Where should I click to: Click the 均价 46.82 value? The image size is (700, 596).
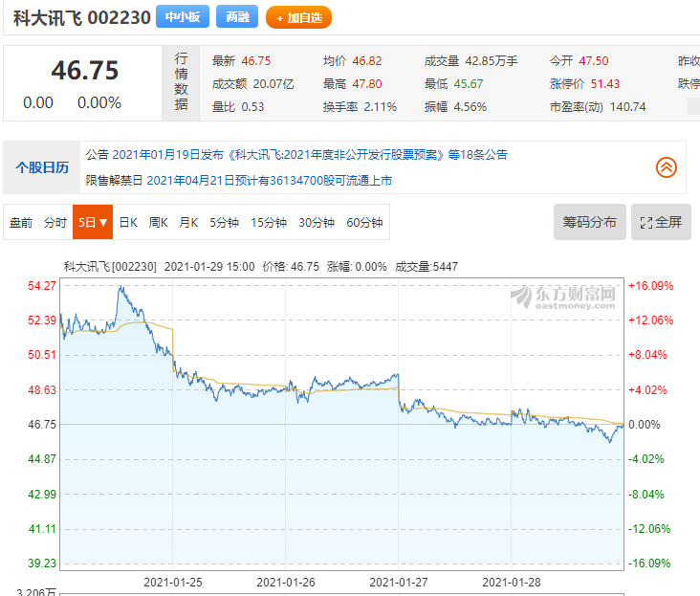367,60
